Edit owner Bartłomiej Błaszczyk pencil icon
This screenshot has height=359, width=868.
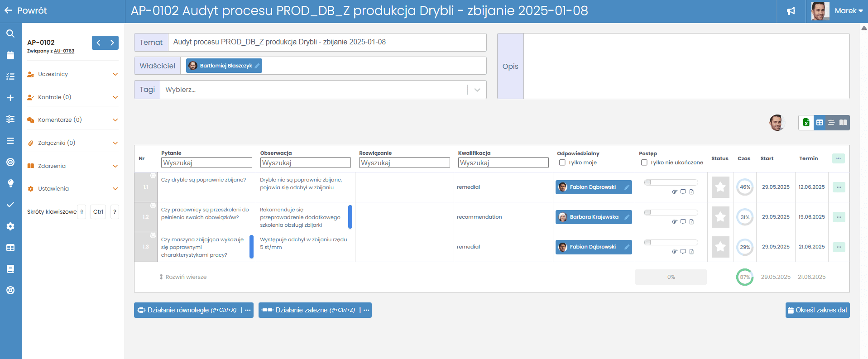click(x=257, y=66)
